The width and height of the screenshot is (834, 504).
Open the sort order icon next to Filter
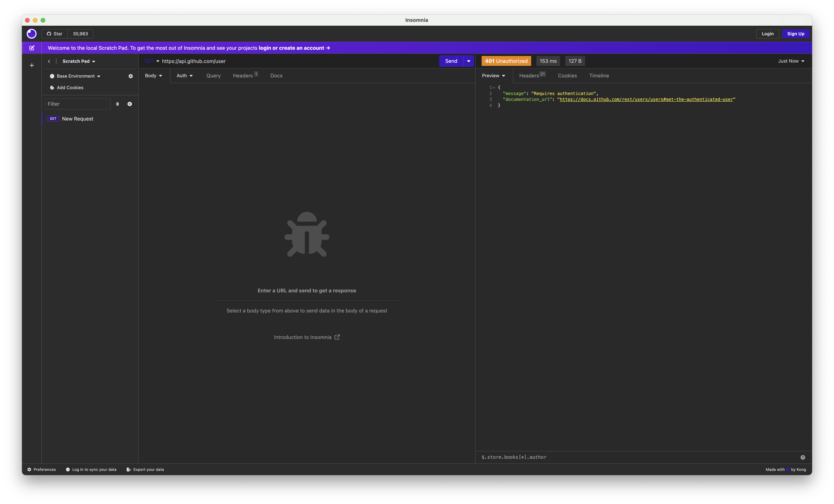(x=118, y=104)
